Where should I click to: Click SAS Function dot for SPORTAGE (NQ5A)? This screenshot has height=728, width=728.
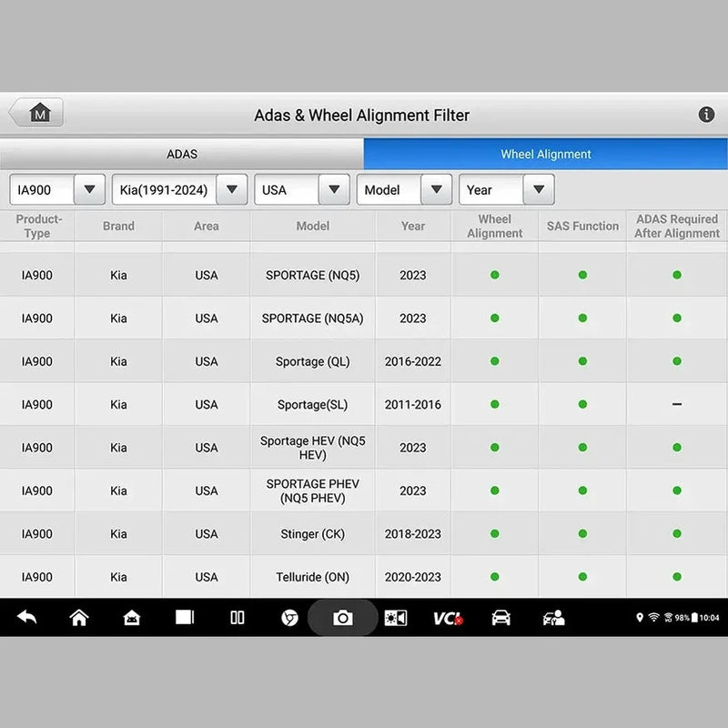tap(582, 318)
